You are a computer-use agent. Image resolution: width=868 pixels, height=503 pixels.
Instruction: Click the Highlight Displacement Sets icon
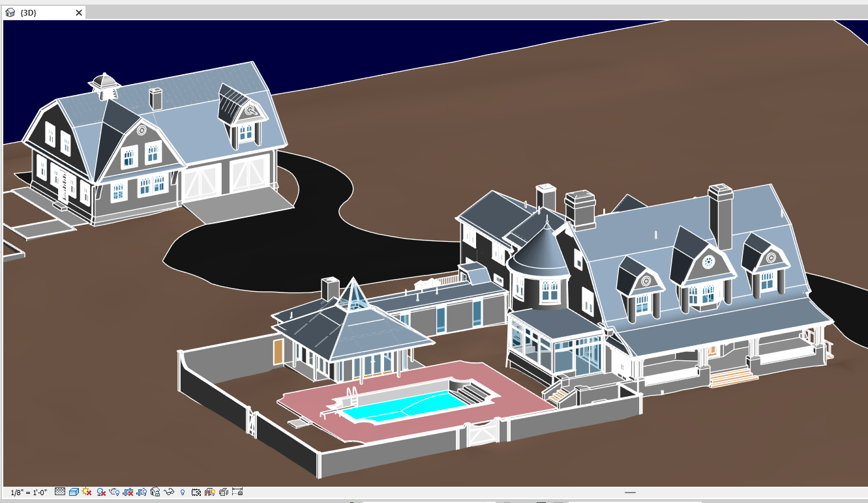click(x=225, y=493)
